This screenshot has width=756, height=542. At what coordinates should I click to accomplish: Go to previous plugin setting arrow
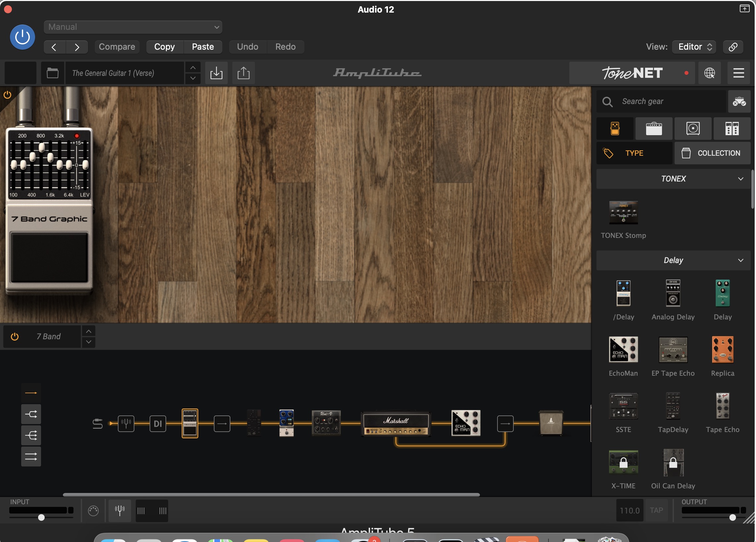[x=54, y=47]
